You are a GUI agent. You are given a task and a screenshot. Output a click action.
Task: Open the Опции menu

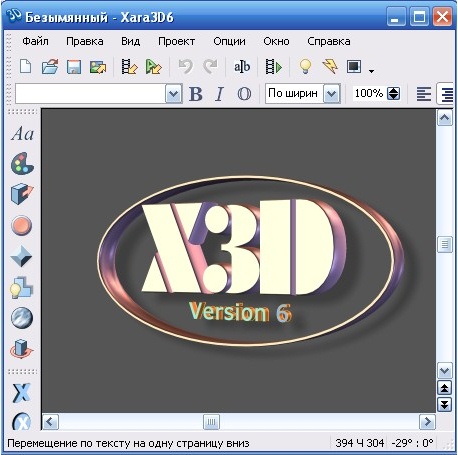click(229, 41)
